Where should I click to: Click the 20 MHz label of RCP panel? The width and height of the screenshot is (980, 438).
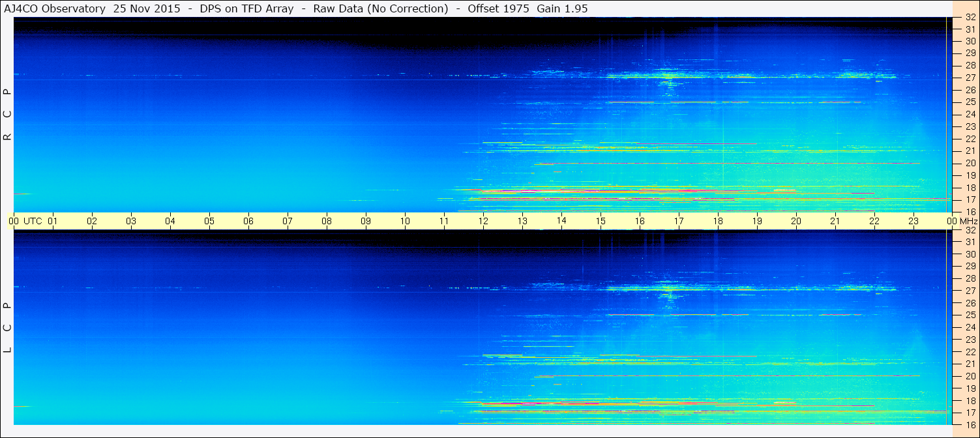pyautogui.click(x=970, y=163)
